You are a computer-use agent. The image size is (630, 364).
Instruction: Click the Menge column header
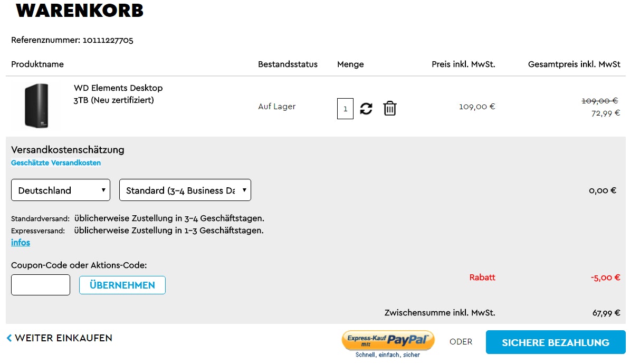point(350,64)
